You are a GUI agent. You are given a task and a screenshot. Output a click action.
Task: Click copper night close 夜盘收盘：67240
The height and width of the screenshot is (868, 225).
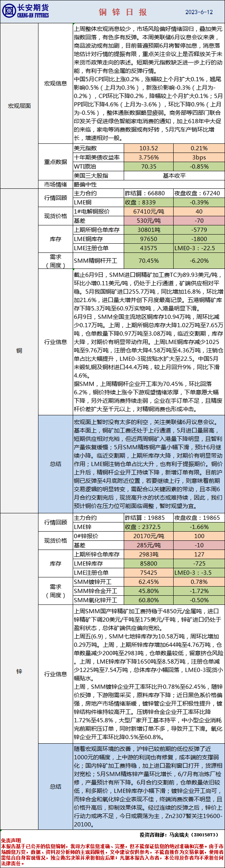(x=199, y=193)
